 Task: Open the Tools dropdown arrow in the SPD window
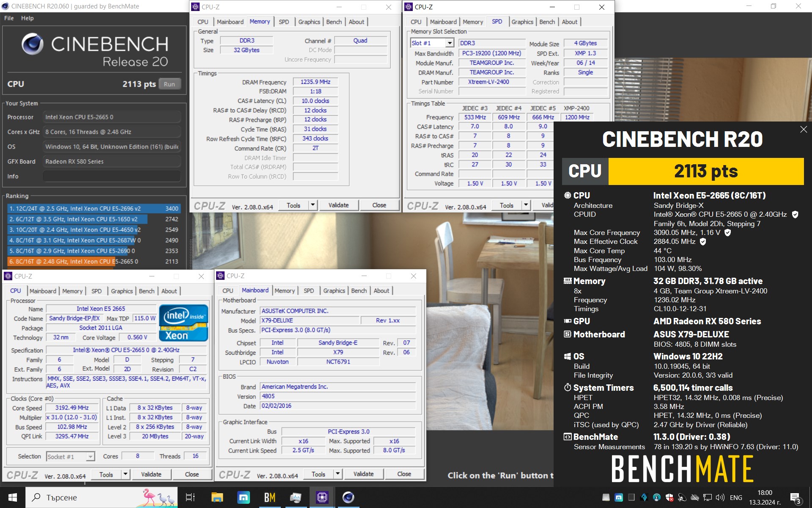(x=526, y=205)
